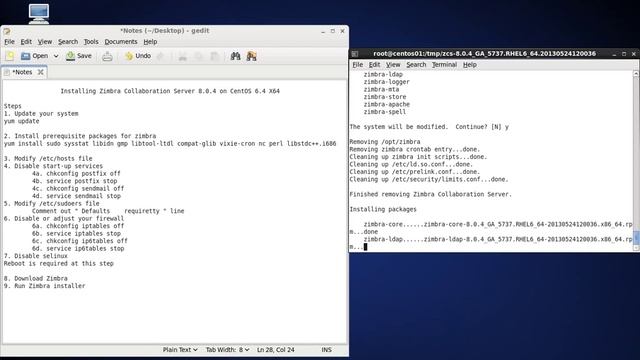This screenshot has width=640, height=360.
Task: Click the terminal scrollbar up arrow
Action: (636, 73)
